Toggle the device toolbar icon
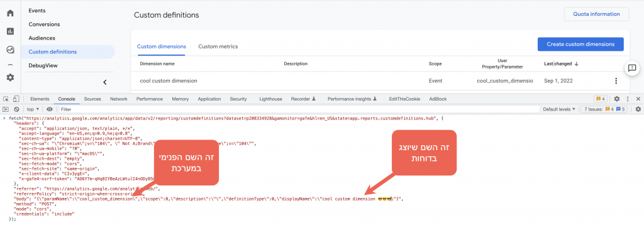 16,99
